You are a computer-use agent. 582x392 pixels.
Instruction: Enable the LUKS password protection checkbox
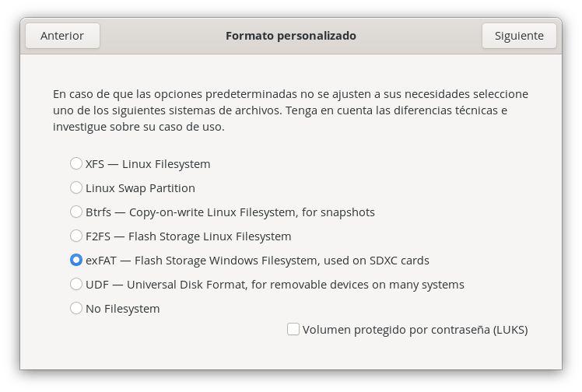tap(293, 329)
